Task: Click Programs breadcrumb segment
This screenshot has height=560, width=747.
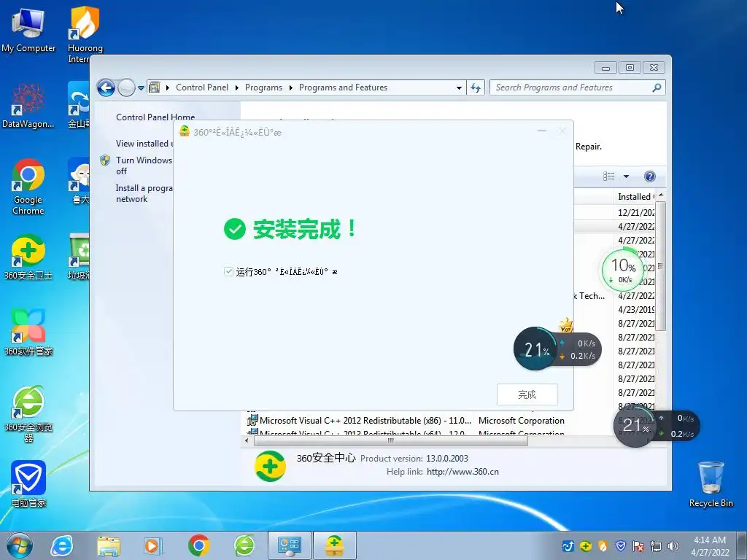Action: coord(263,87)
